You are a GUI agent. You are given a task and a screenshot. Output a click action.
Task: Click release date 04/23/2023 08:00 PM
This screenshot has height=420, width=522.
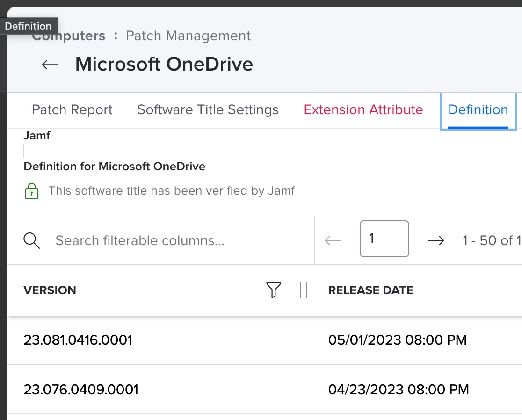pos(399,390)
